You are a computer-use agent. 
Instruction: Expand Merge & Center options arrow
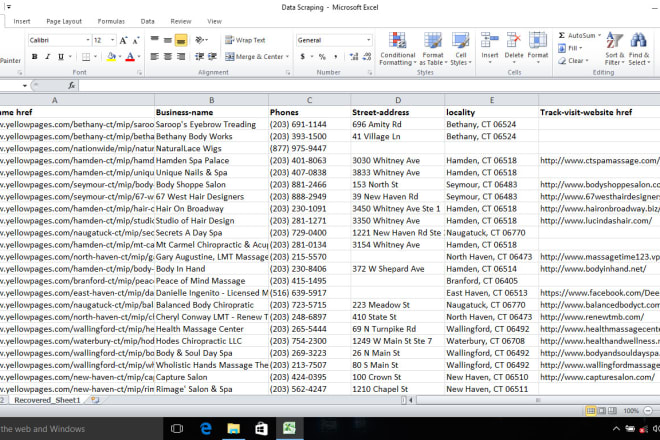[287, 56]
